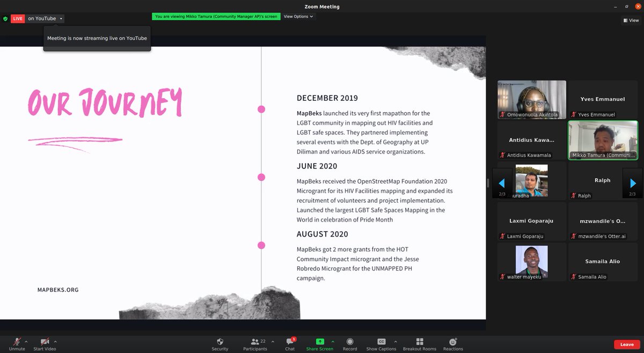The width and height of the screenshot is (644, 353).
Task: Go to next participant page with right arrow
Action: pos(632,182)
